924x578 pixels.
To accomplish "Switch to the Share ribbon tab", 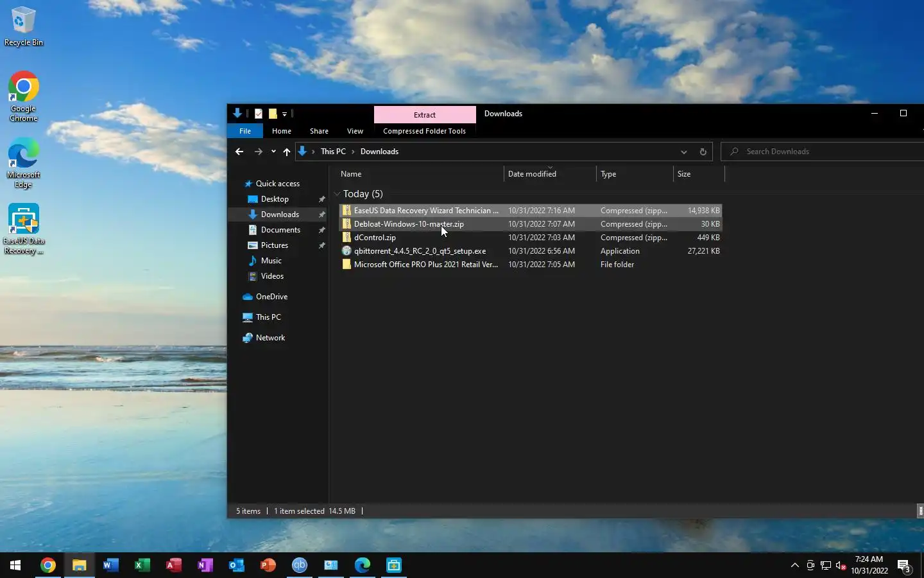I will click(319, 131).
